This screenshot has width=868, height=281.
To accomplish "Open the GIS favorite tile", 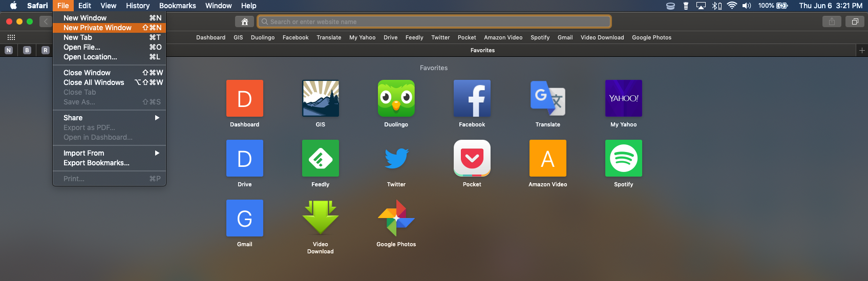I will point(321,98).
